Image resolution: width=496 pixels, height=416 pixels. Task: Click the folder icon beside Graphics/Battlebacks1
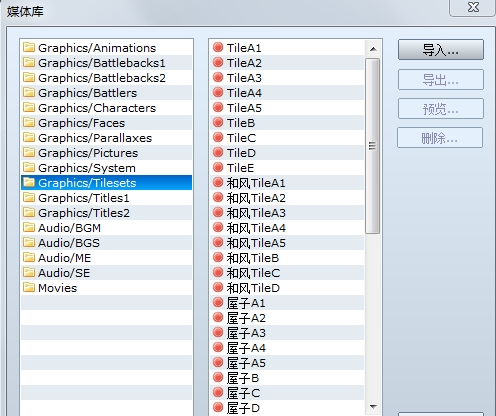29,62
